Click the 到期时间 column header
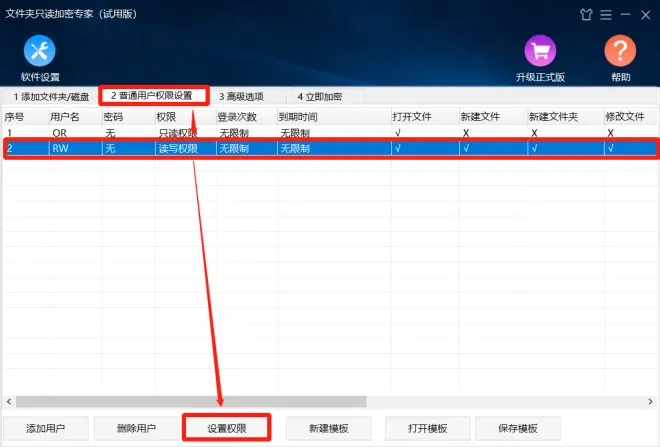The image size is (660, 447). (x=334, y=117)
